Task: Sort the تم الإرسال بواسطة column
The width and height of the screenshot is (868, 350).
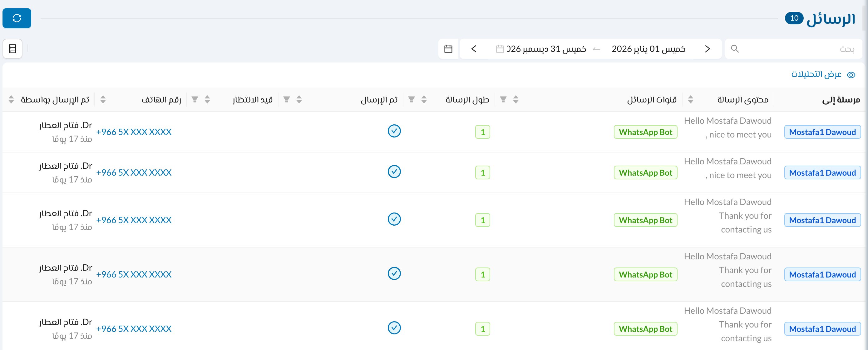Action: point(11,99)
